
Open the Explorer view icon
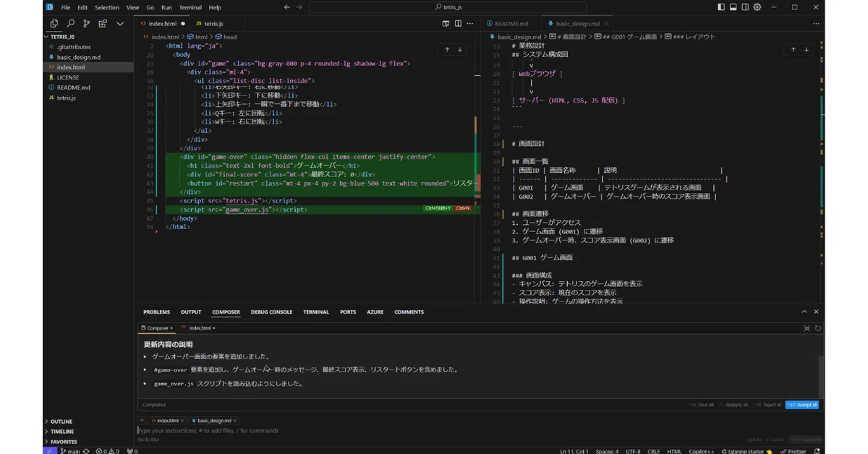pyautogui.click(x=54, y=24)
